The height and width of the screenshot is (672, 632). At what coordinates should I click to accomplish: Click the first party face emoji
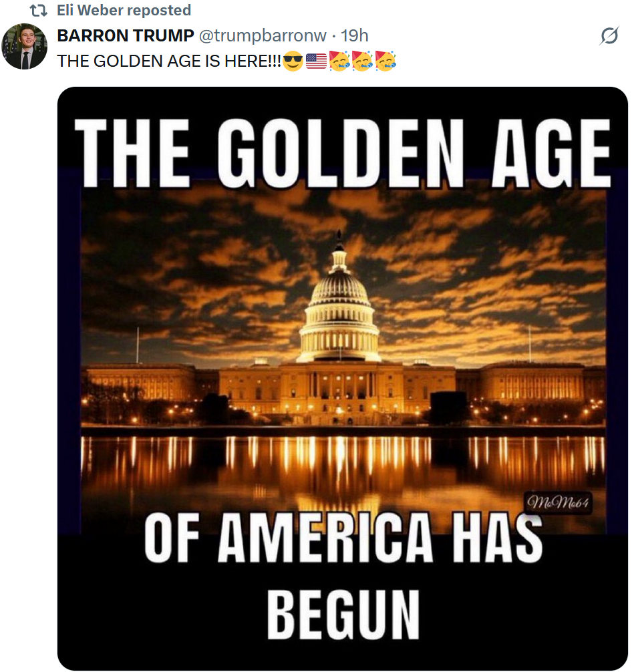click(339, 60)
